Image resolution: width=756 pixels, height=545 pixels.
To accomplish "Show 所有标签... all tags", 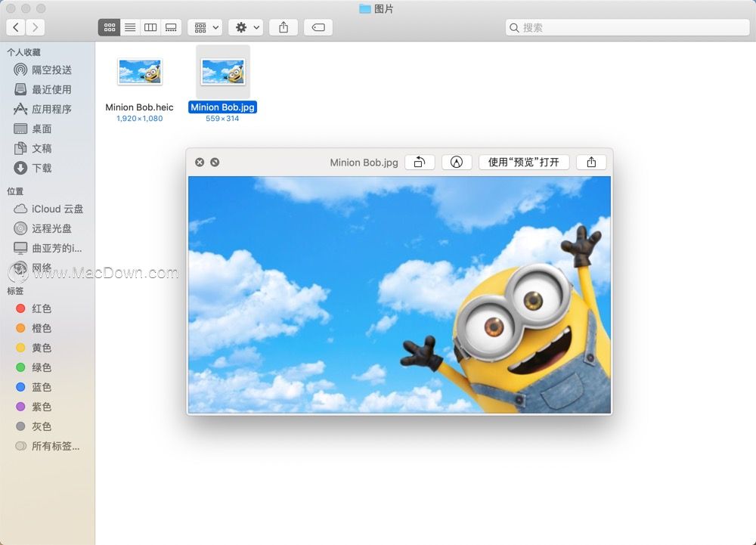I will [x=47, y=446].
